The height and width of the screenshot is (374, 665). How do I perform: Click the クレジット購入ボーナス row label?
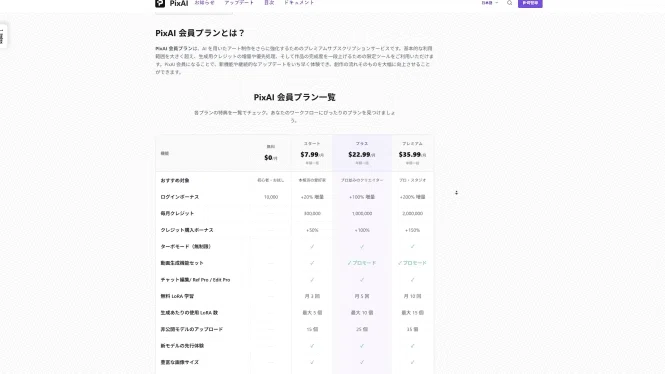pyautogui.click(x=187, y=230)
